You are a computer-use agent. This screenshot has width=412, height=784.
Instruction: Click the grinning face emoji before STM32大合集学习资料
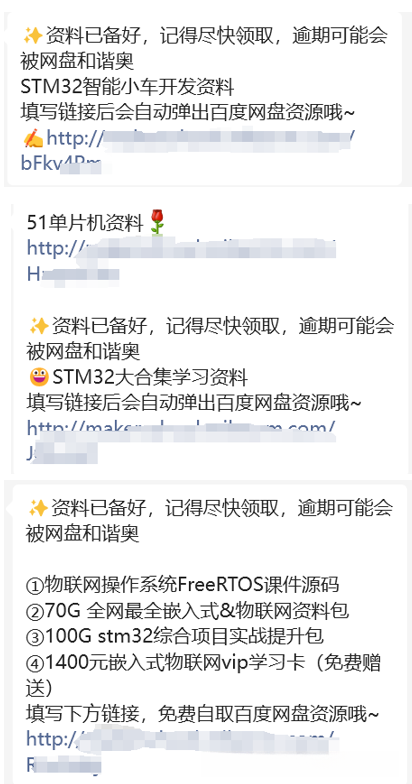point(39,376)
